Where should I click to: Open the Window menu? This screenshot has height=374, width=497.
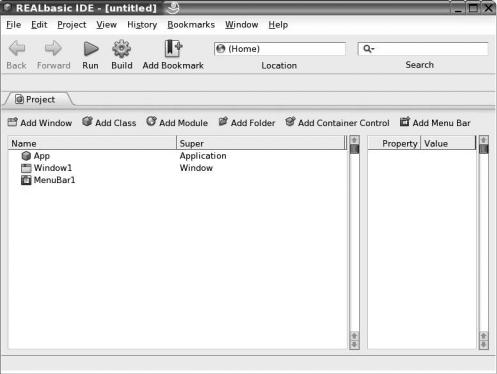click(241, 25)
